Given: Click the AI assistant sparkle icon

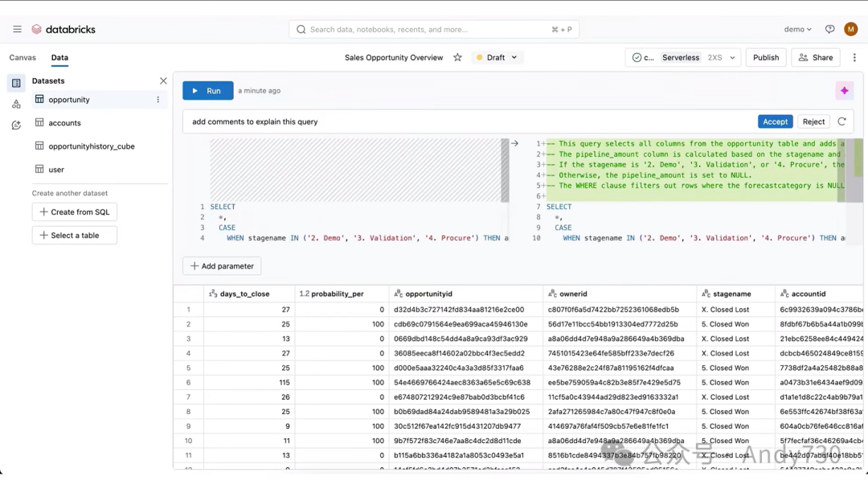Looking at the screenshot, I should click(x=844, y=91).
